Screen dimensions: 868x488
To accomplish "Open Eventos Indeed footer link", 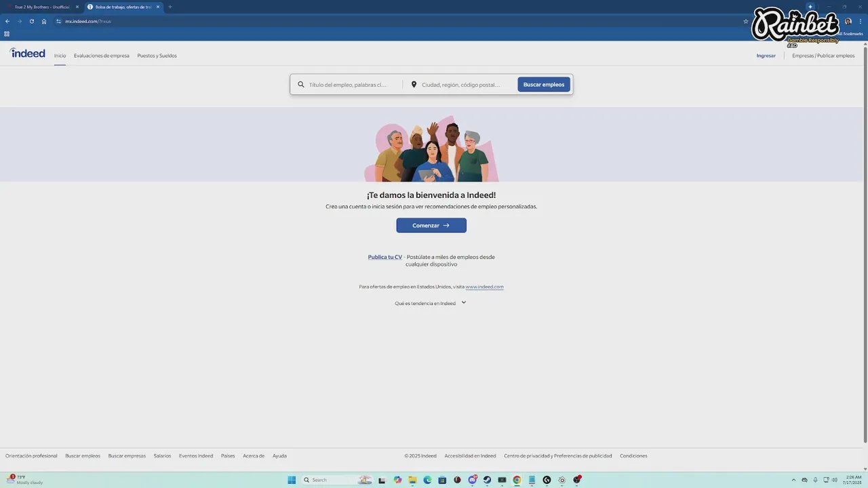I will 196,456.
